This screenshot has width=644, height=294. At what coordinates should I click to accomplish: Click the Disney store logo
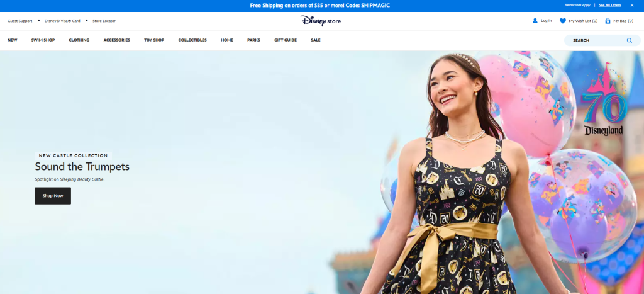pos(320,21)
